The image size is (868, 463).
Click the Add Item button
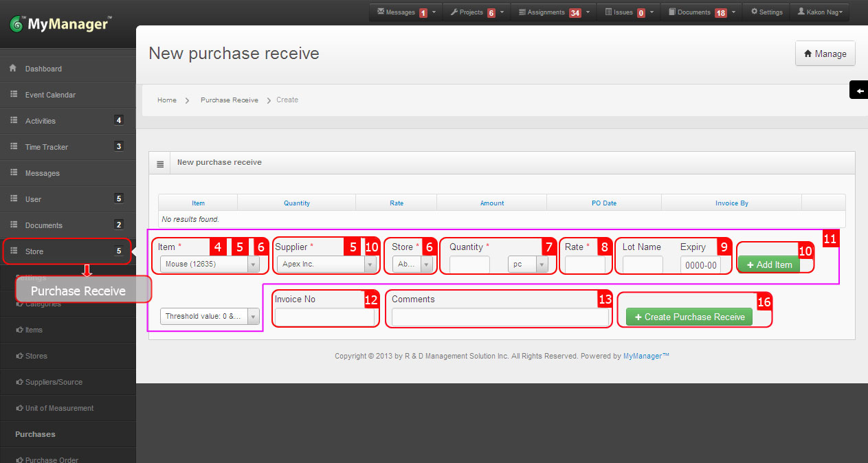coord(768,264)
